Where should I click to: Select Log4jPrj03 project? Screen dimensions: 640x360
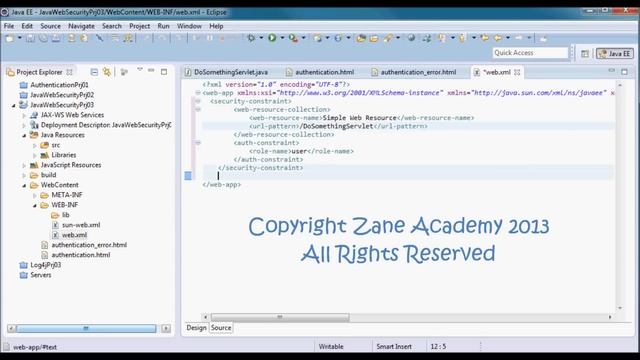tap(46, 265)
